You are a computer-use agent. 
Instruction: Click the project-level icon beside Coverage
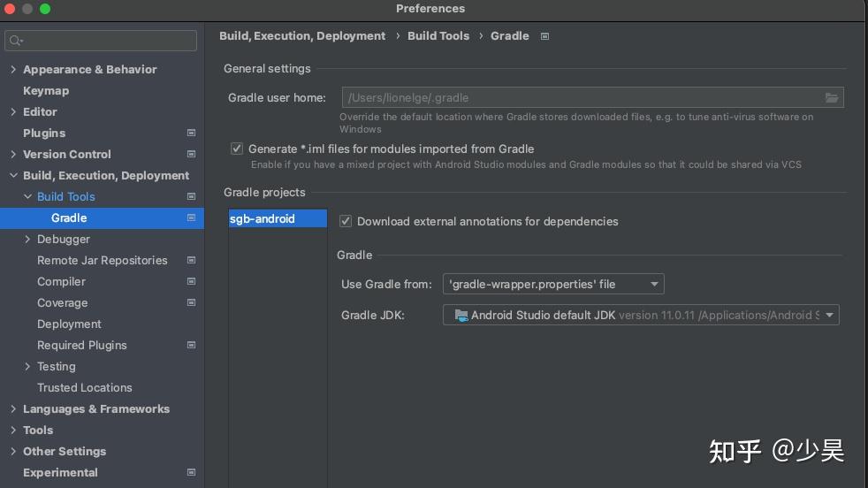pos(191,303)
